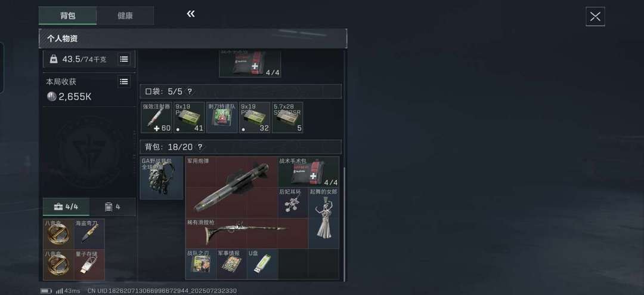Show help for 口袋 5/5 slots

click(x=190, y=91)
